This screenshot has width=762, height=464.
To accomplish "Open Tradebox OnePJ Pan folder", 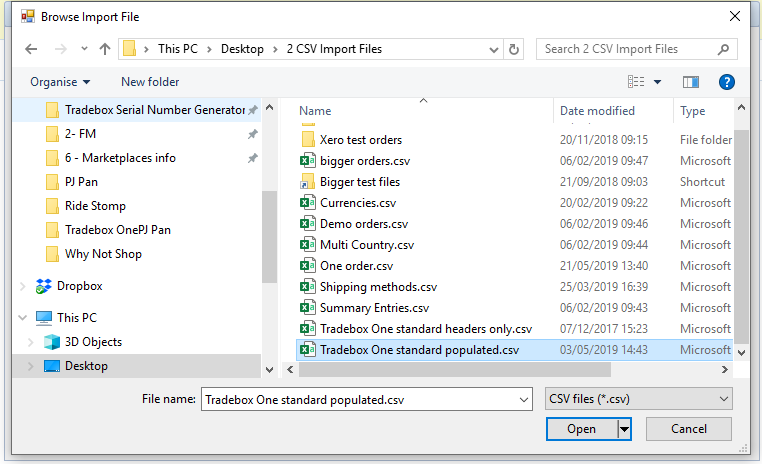I will coord(108,230).
